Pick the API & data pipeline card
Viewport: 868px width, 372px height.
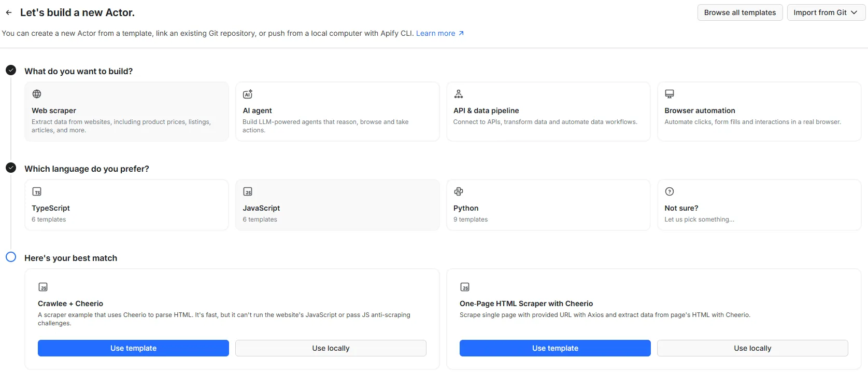pos(548,112)
